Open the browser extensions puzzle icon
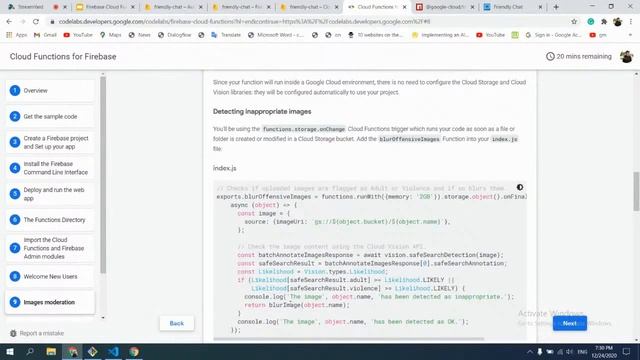The height and width of the screenshot is (360, 640). [x=604, y=22]
